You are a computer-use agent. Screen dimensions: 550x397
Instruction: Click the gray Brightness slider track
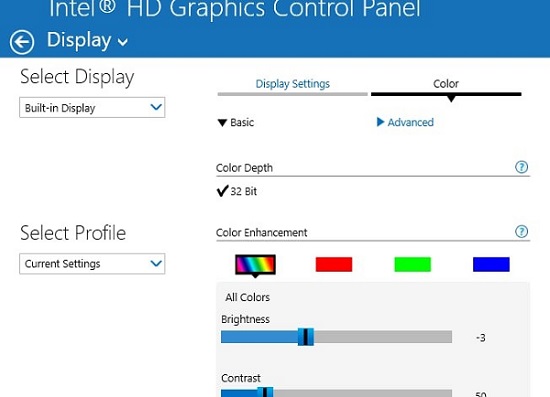point(382,337)
